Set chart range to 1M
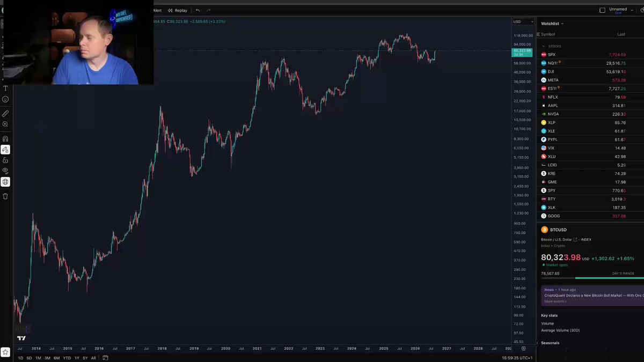Screen dimensions: 644x362 point(39,358)
